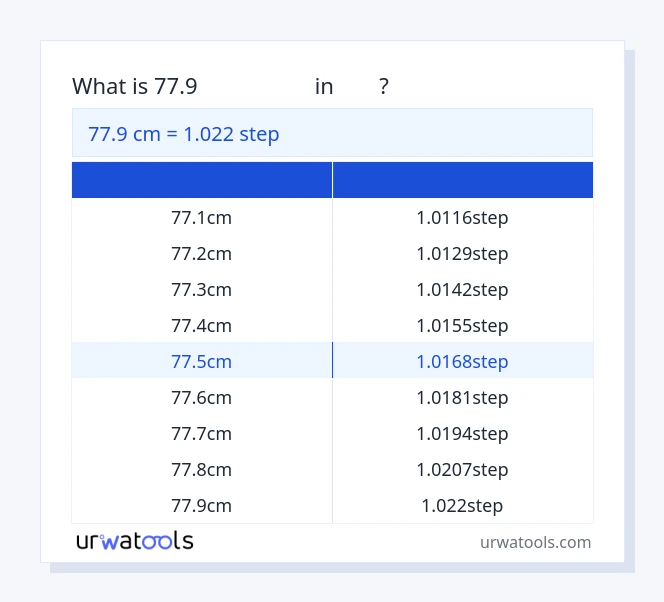This screenshot has height=602, width=664.
Task: Click the 1.0194step value
Action: 462,433
